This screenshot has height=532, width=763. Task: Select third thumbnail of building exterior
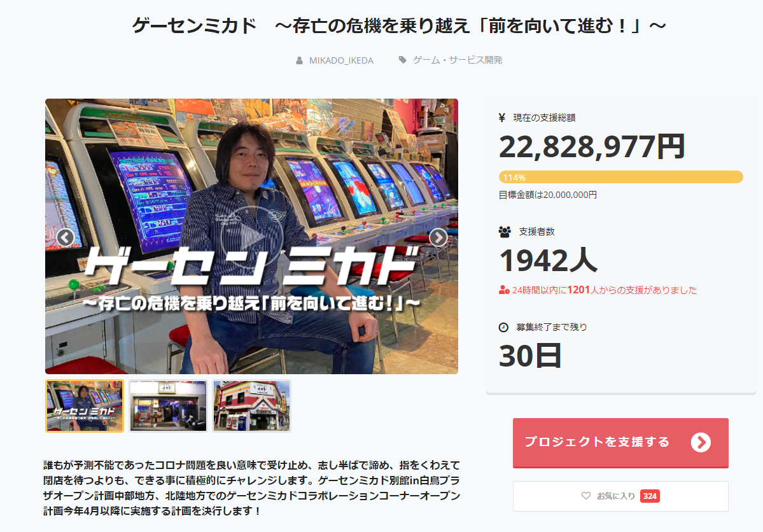pyautogui.click(x=251, y=406)
